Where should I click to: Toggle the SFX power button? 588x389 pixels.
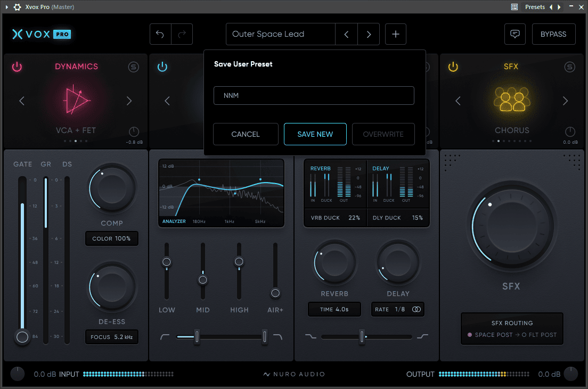coord(453,67)
